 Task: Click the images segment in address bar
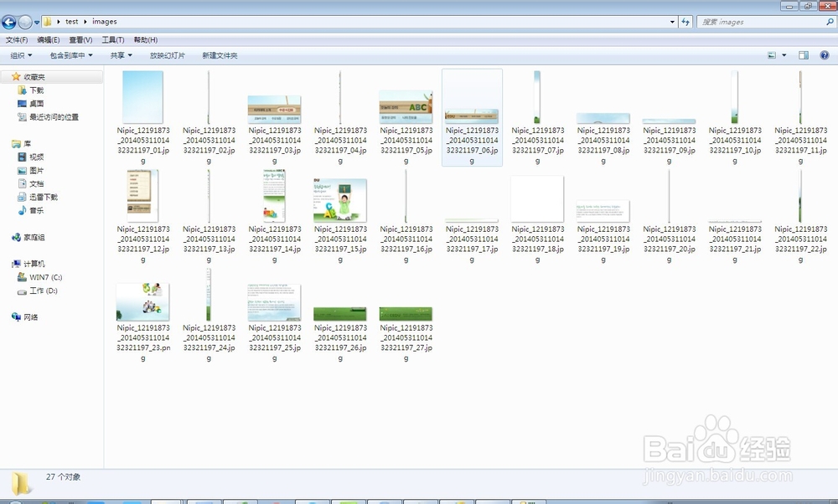tap(104, 22)
